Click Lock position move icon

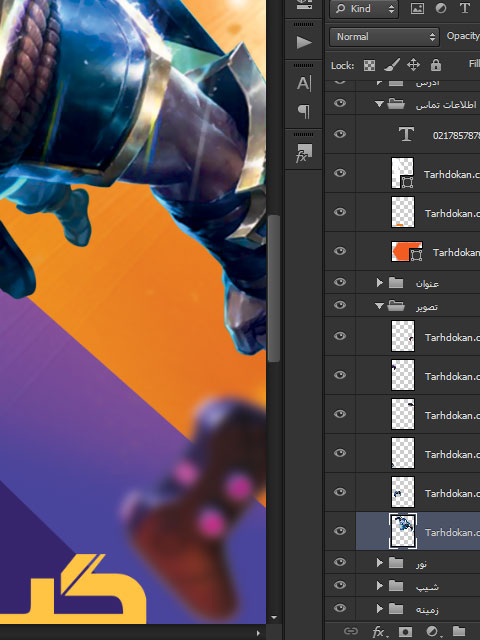tap(413, 65)
